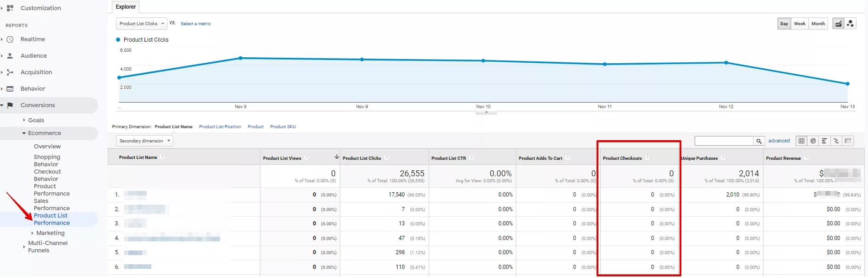Click the Audience person icon
The width and height of the screenshot is (868, 278).
[x=10, y=56]
